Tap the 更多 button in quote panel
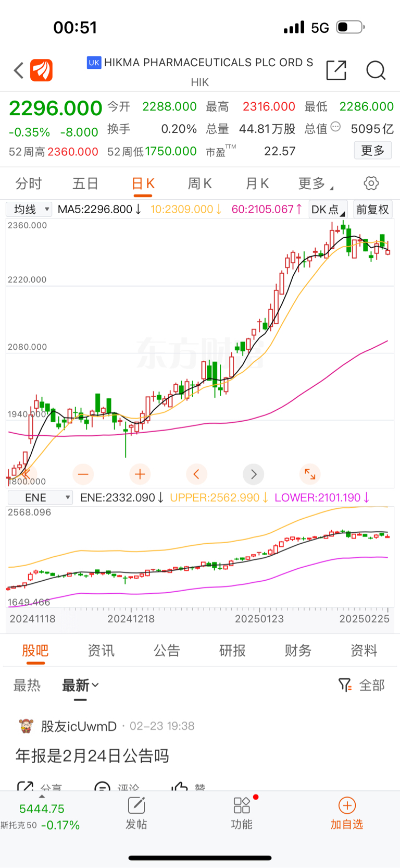The height and width of the screenshot is (868, 400). [373, 151]
